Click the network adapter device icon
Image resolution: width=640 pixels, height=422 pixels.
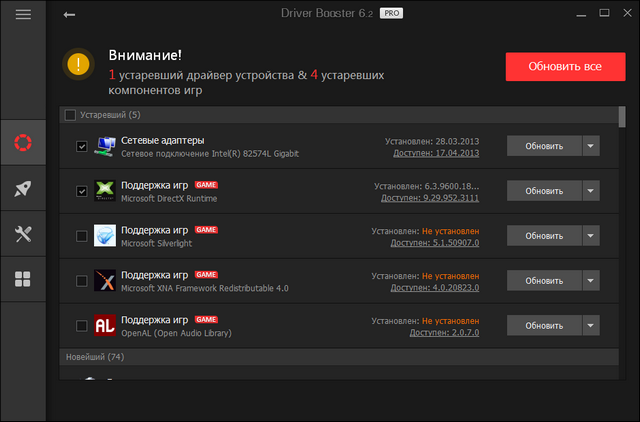click(105, 147)
